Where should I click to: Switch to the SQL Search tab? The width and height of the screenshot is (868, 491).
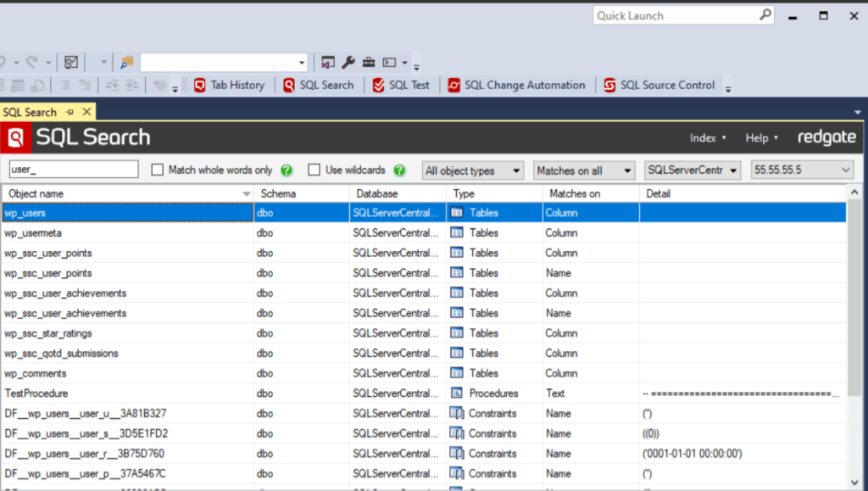(30, 111)
